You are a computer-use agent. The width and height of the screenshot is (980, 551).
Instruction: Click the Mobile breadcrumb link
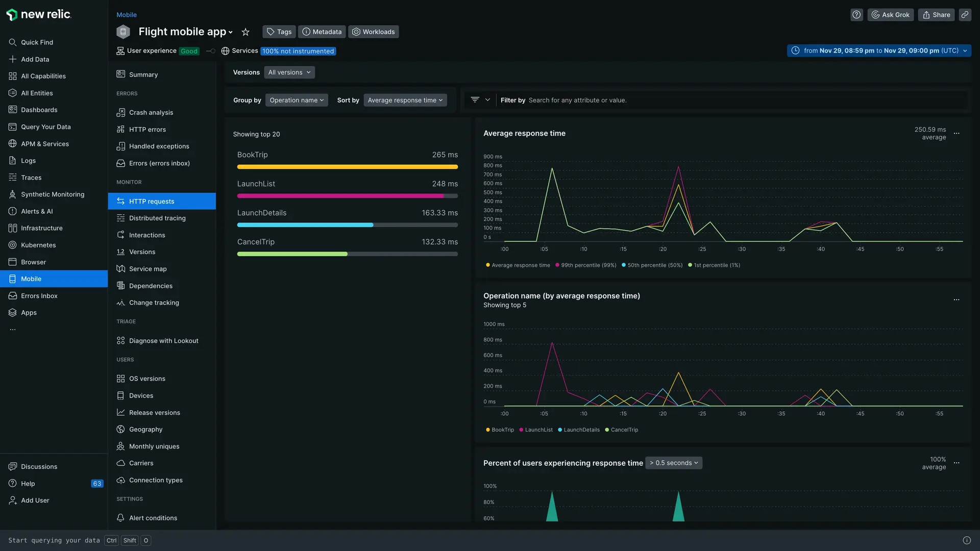point(127,15)
